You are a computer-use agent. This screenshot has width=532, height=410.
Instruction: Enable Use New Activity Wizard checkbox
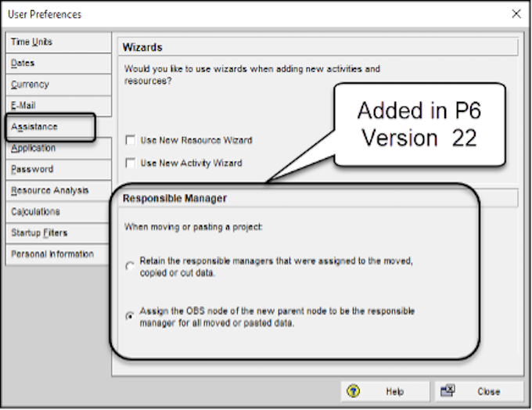131,163
